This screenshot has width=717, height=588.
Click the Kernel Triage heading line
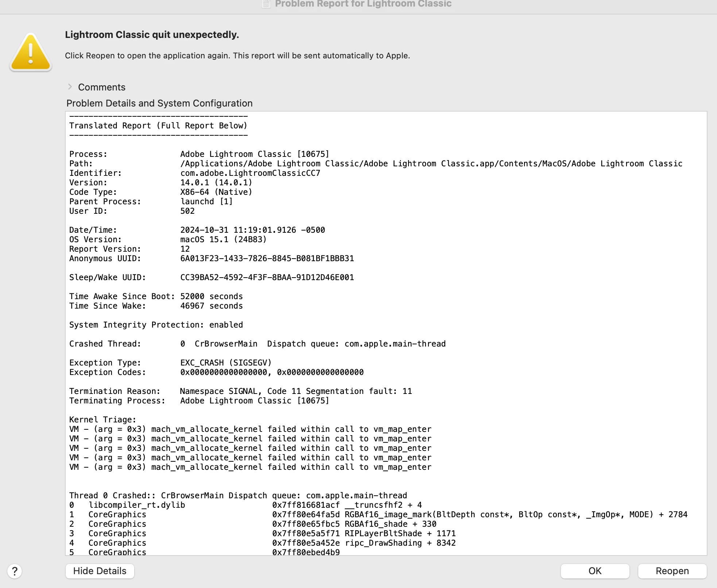coord(102,419)
